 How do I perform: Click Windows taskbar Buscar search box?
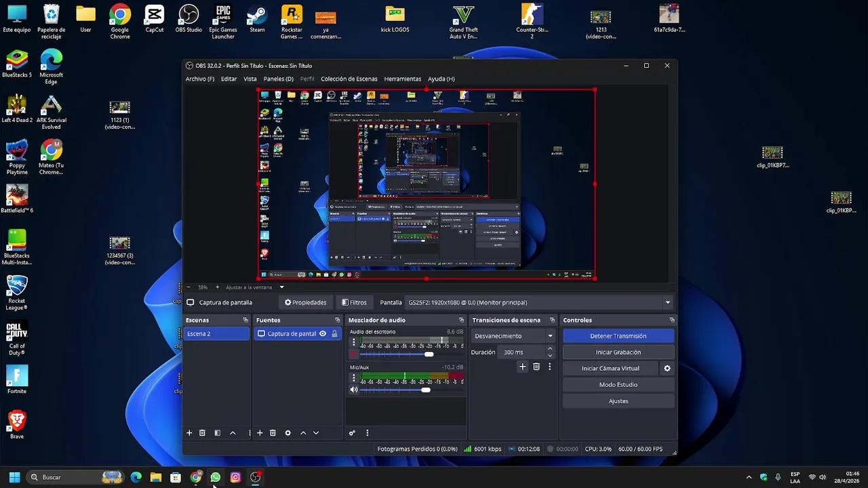76,477
